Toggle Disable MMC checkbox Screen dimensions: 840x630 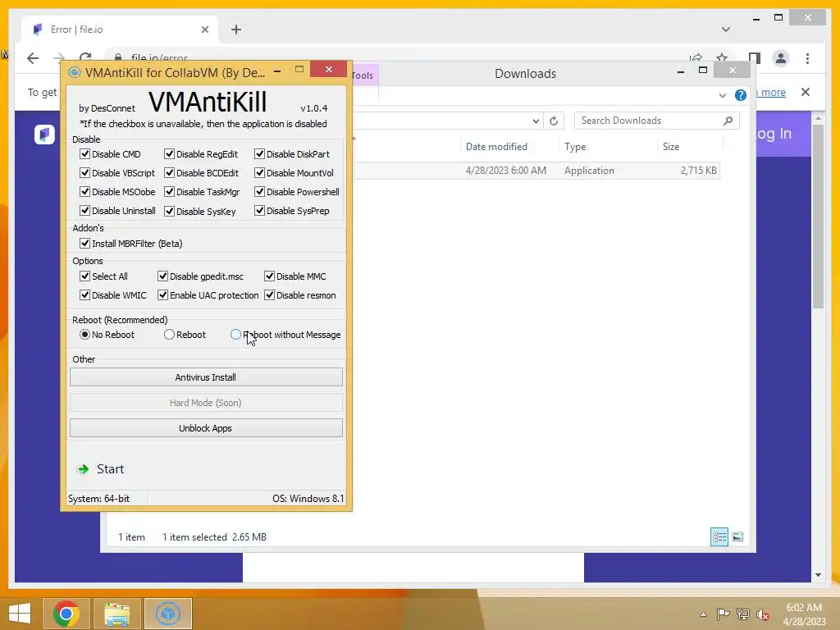[269, 276]
